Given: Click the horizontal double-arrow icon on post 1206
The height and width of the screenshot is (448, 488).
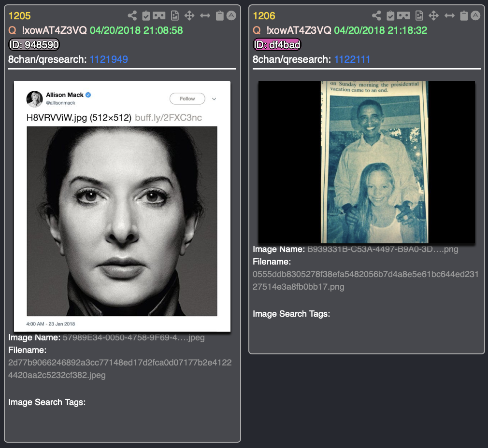Looking at the screenshot, I should (449, 15).
